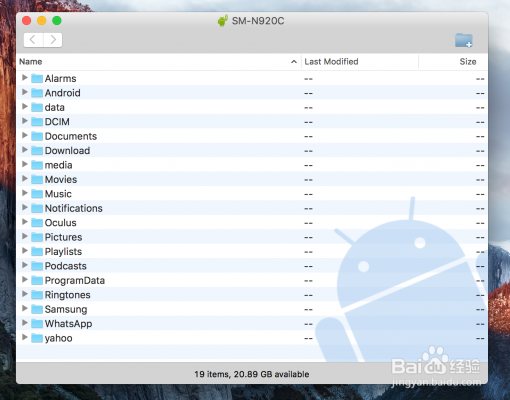
Task: Expand the media folder triangle
Action: tap(25, 164)
